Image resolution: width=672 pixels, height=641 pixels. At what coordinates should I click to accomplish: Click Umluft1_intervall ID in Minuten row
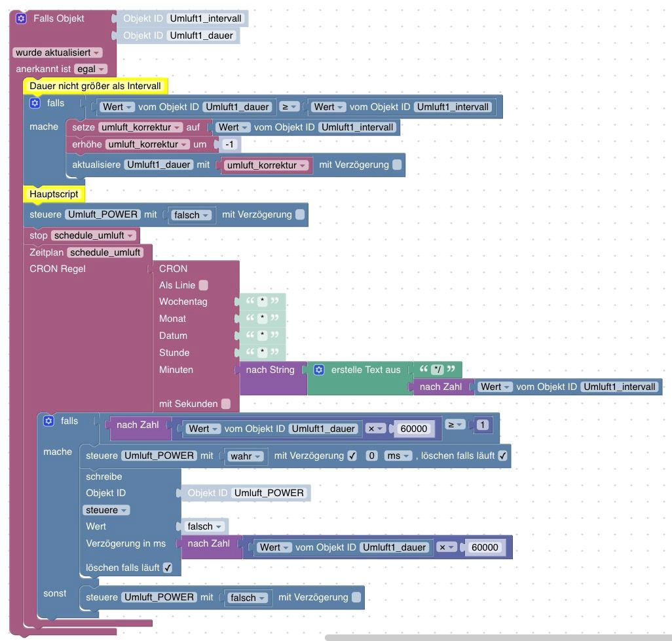(620, 387)
